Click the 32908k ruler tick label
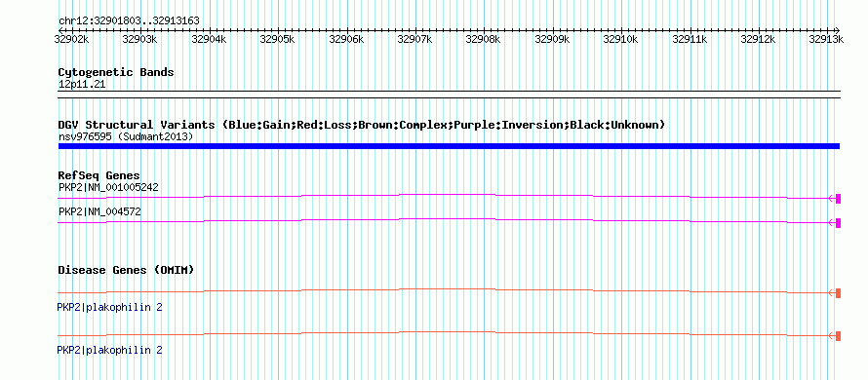 [484, 39]
